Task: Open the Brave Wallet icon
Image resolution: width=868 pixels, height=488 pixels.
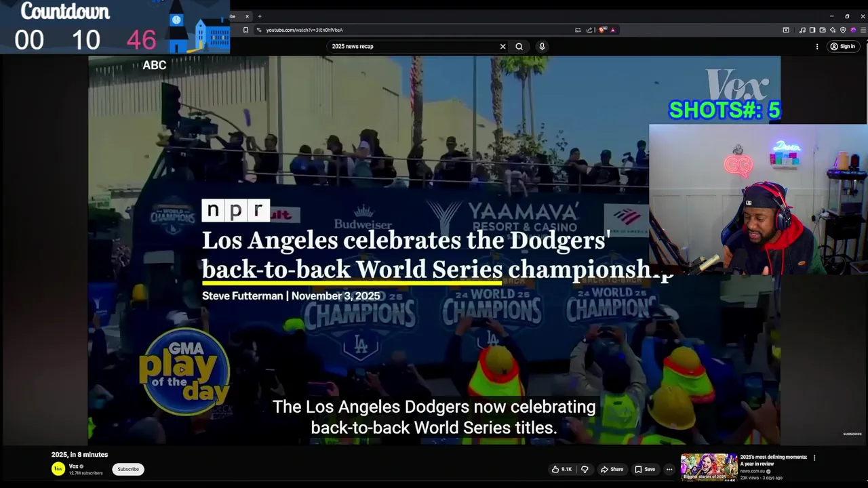Action: [823, 30]
